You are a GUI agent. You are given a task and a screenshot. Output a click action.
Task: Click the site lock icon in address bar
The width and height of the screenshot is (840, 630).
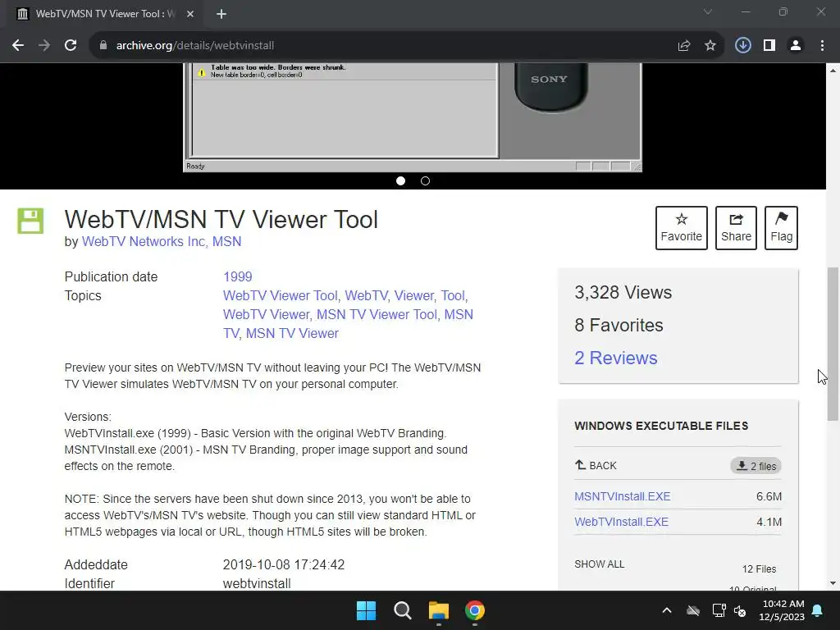(103, 46)
